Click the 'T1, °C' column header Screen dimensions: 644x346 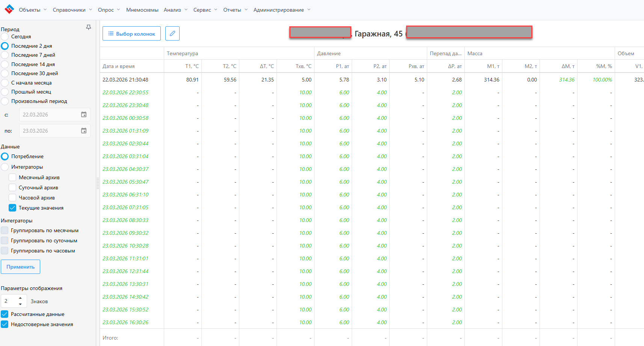point(192,66)
